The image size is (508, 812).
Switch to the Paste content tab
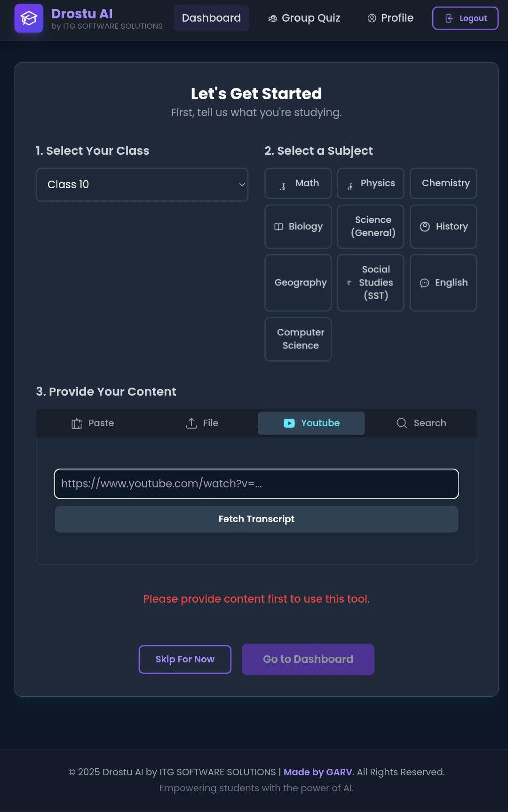[x=93, y=423]
